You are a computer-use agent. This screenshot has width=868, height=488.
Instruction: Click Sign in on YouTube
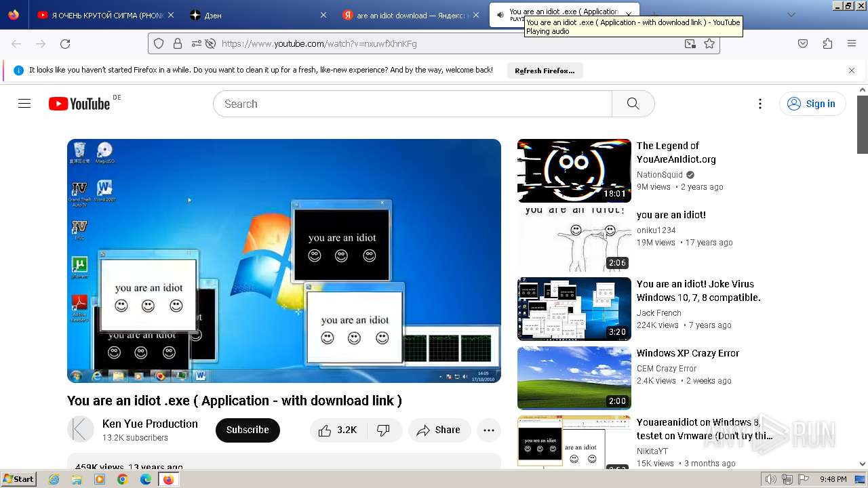click(x=812, y=104)
